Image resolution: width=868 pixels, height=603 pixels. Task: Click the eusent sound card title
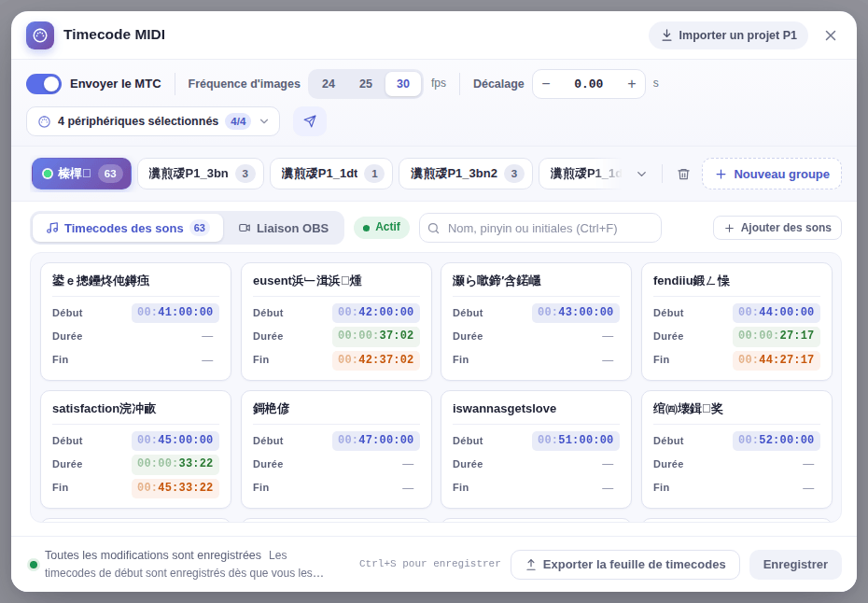point(307,281)
